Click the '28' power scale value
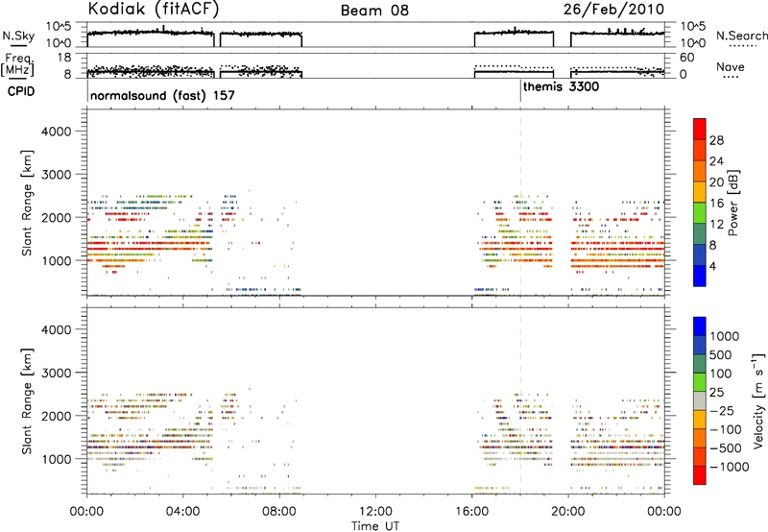The height and width of the screenshot is (532, 768). [716, 140]
